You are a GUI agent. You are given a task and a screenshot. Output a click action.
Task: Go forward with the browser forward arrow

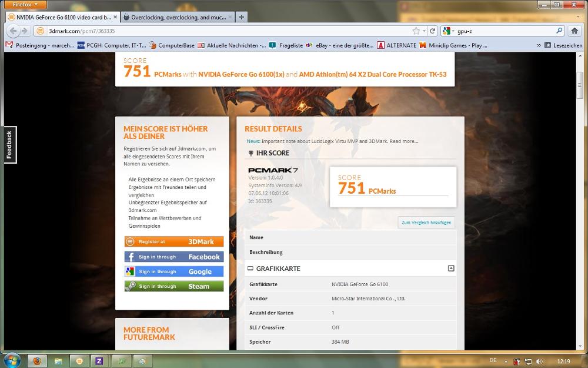[x=25, y=31]
